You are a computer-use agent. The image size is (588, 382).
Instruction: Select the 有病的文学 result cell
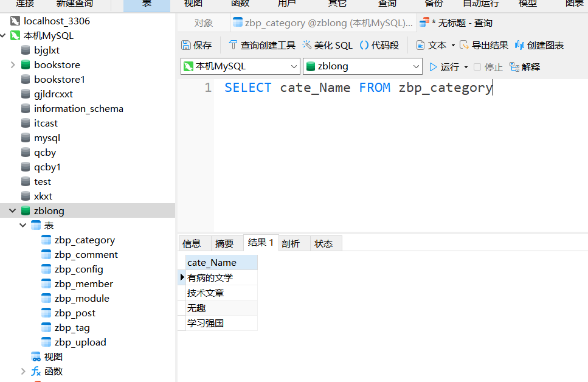pos(221,278)
